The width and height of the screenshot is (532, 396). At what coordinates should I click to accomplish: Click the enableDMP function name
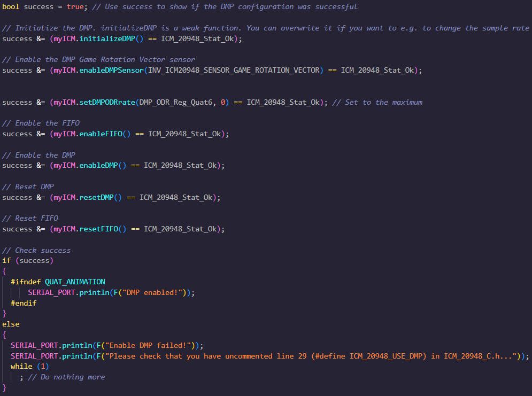click(x=99, y=165)
